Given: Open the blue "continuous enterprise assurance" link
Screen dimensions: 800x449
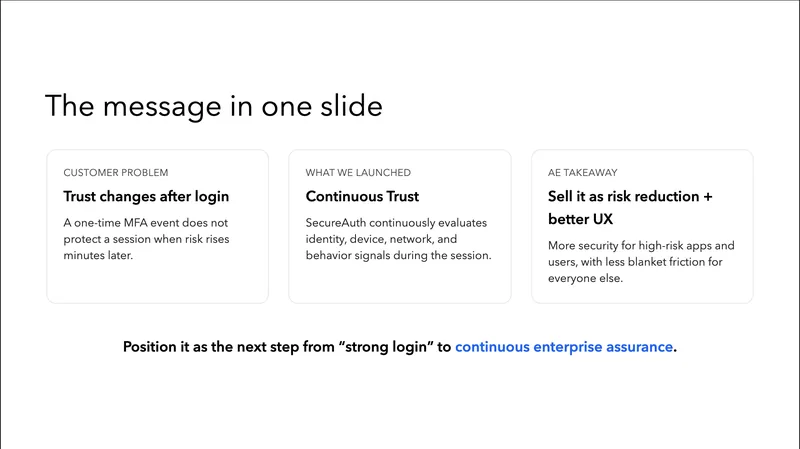Looking at the screenshot, I should tap(565, 348).
